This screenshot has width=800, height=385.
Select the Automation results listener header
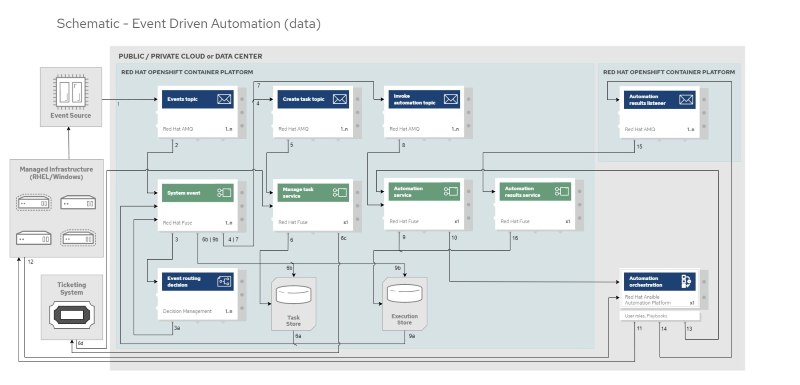(660, 100)
